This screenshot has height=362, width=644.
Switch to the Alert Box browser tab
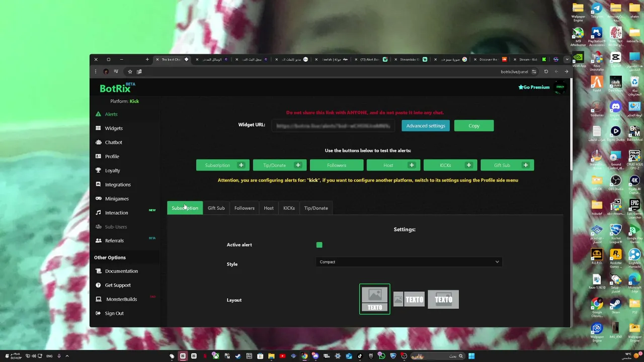(371, 59)
